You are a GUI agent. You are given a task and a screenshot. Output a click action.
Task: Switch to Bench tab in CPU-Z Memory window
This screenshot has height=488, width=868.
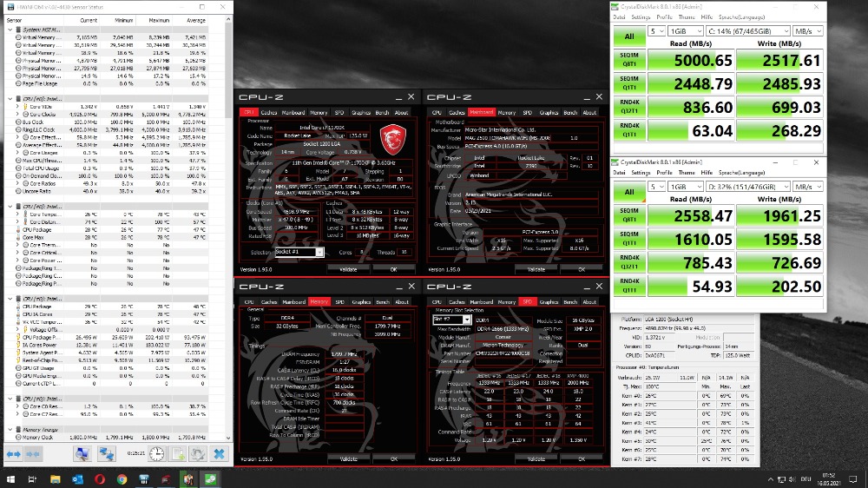click(383, 302)
